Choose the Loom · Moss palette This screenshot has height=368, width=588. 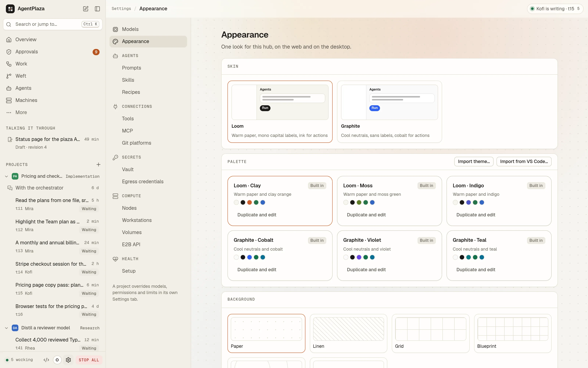coord(389,201)
